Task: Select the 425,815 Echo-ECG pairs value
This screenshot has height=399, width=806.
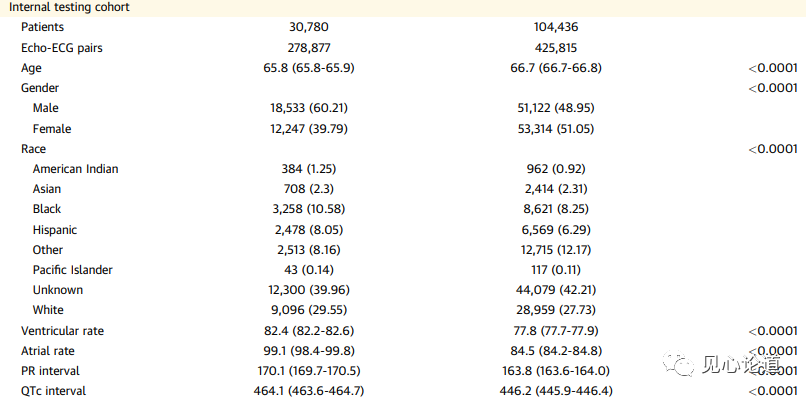Action: tap(556, 48)
